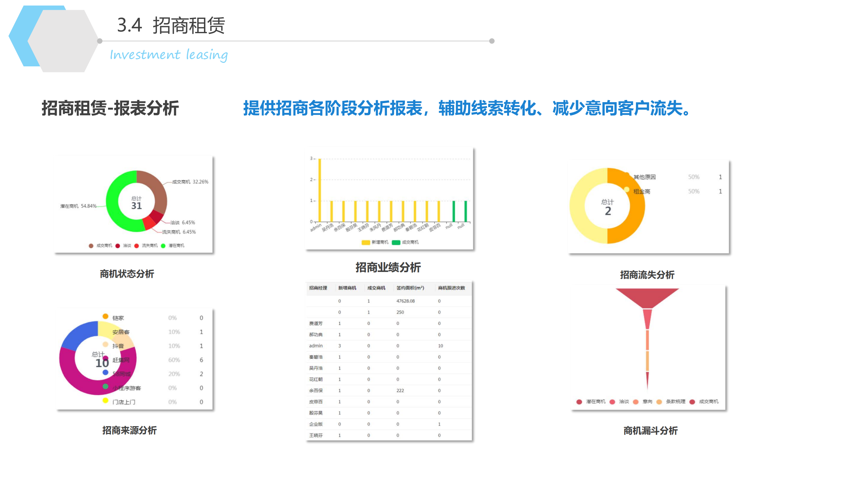This screenshot has width=868, height=488.
Task: Click the 招商经理 column header
Action: [x=318, y=288]
